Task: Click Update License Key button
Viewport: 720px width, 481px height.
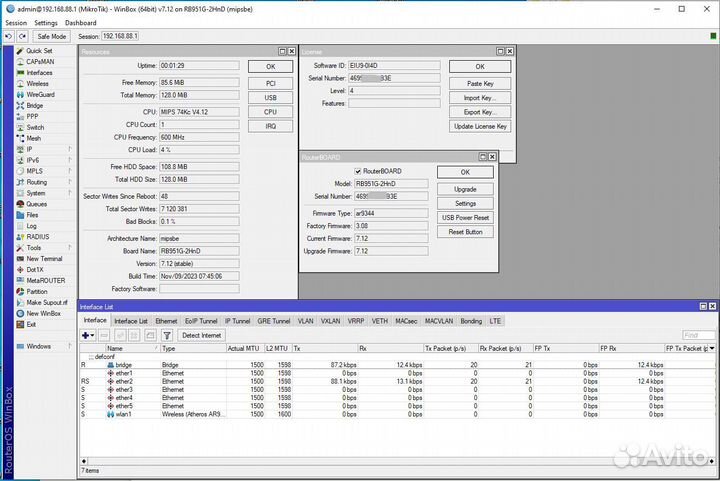Action: [x=480, y=126]
